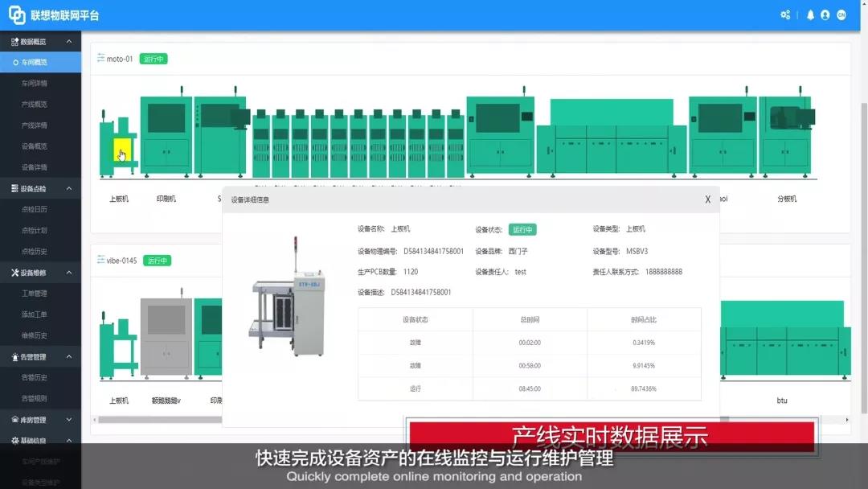Click the highlighted 上板机 machine in moto-01
Image resolution: width=868 pixels, height=489 pixels.
118,144
